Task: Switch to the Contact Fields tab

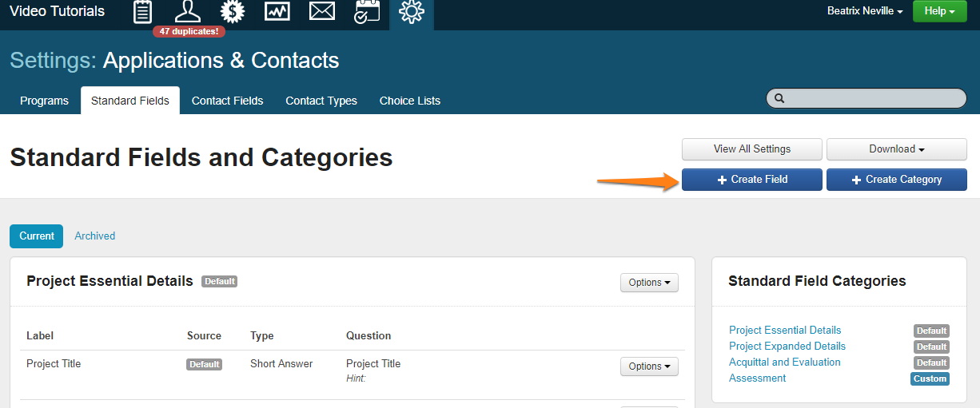Action: click(x=227, y=101)
